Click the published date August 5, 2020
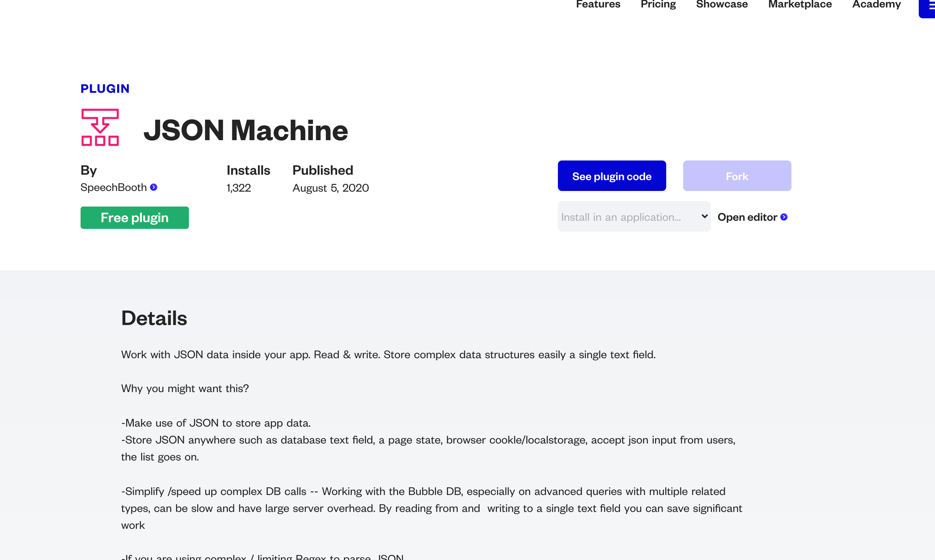The image size is (935, 560). coord(330,188)
